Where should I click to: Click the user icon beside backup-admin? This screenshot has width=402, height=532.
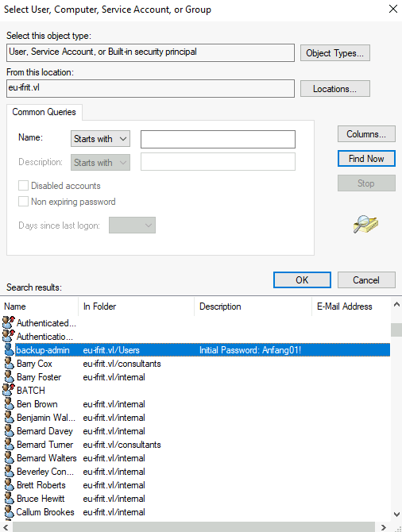tap(9, 350)
